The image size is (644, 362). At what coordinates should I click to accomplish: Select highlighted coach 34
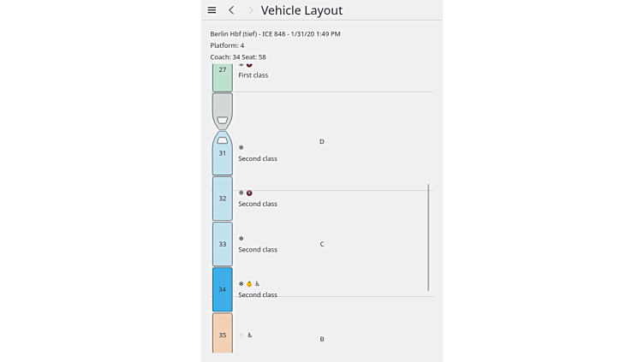(223, 289)
